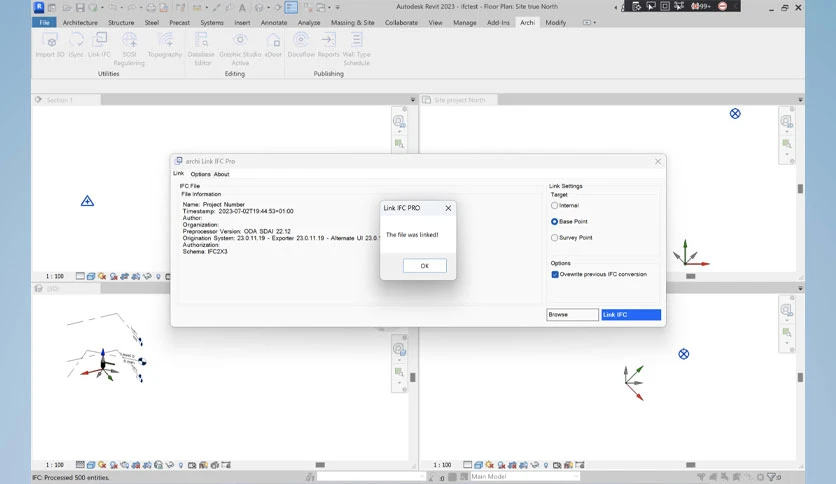Click visual style icon in 3D view control bar
836x484 pixels.
(x=91, y=465)
